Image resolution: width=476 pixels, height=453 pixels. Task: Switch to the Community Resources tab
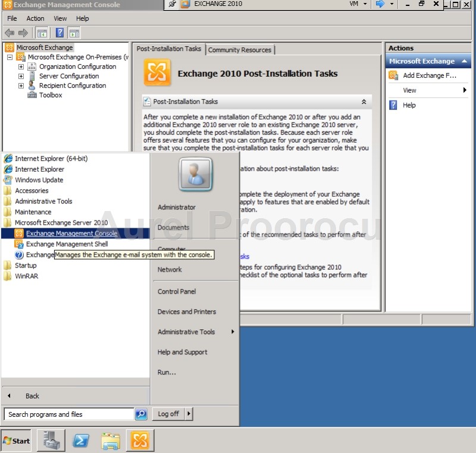(x=240, y=50)
